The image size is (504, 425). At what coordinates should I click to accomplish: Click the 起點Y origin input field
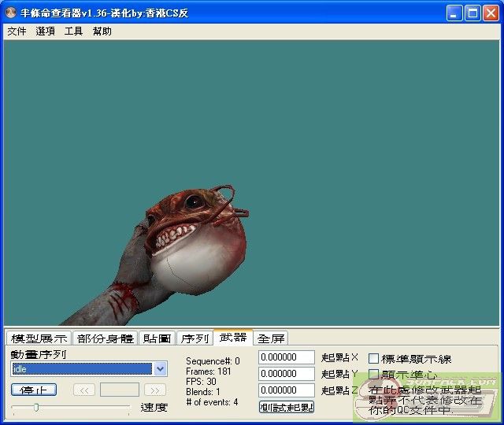[x=287, y=374]
